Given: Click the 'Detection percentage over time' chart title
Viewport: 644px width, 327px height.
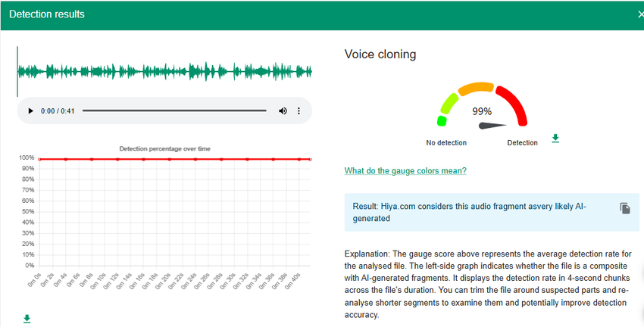Looking at the screenshot, I should pos(164,148).
